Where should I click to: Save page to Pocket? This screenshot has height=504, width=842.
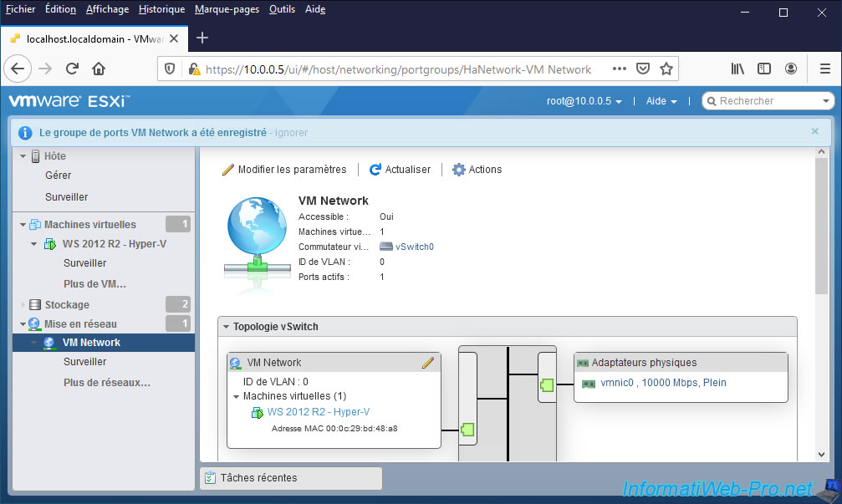[643, 69]
